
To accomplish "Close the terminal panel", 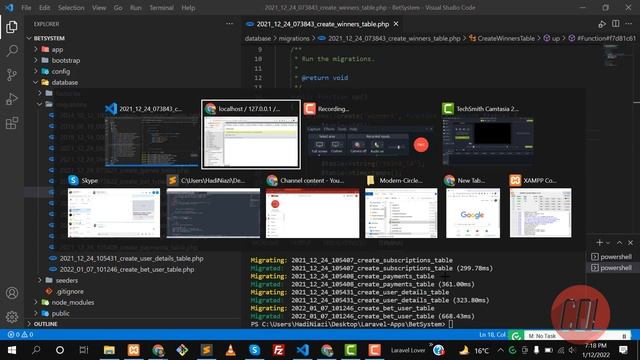I will (630, 243).
